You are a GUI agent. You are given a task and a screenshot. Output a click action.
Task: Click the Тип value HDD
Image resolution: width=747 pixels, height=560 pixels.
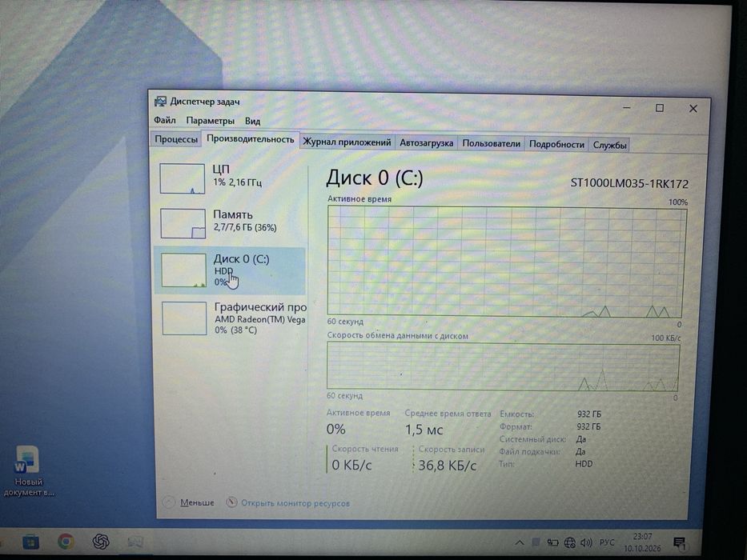[x=584, y=464]
